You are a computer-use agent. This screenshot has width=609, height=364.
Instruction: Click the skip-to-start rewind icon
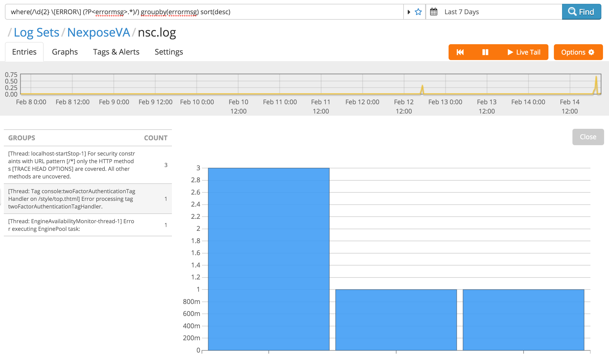460,52
